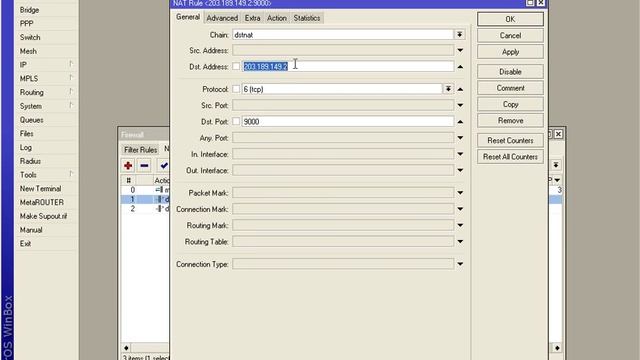Click the Exit menu item

click(25, 244)
